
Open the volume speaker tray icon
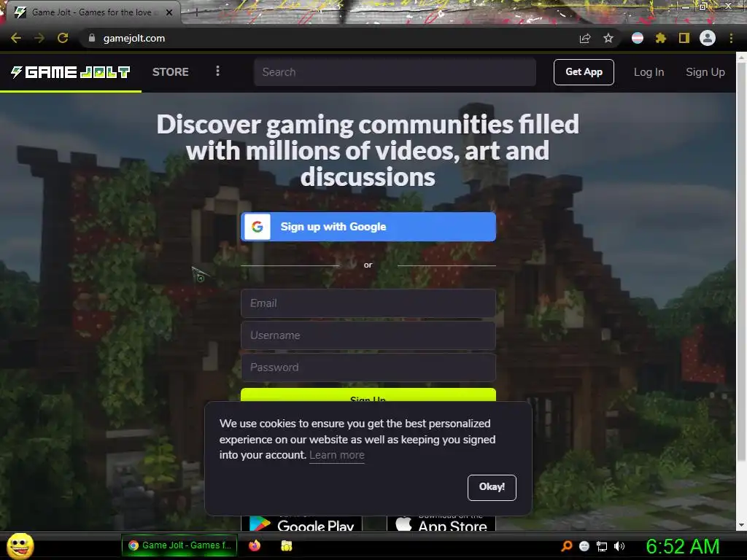(619, 546)
